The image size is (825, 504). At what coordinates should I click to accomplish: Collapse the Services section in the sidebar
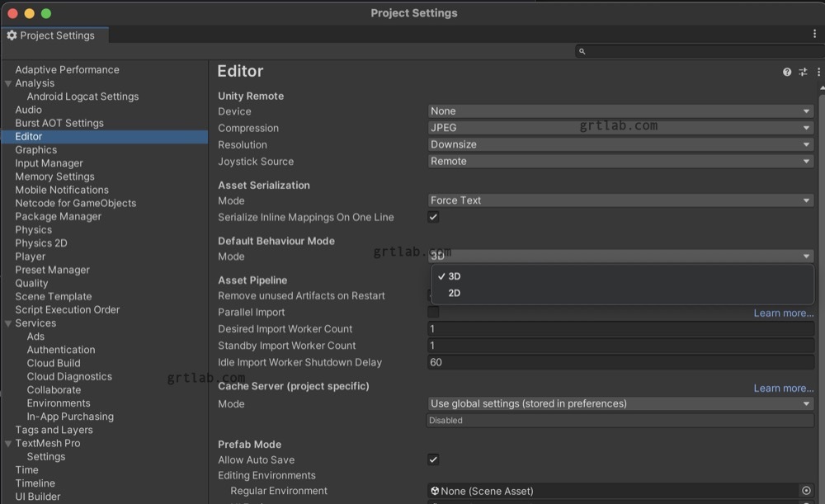pos(7,323)
